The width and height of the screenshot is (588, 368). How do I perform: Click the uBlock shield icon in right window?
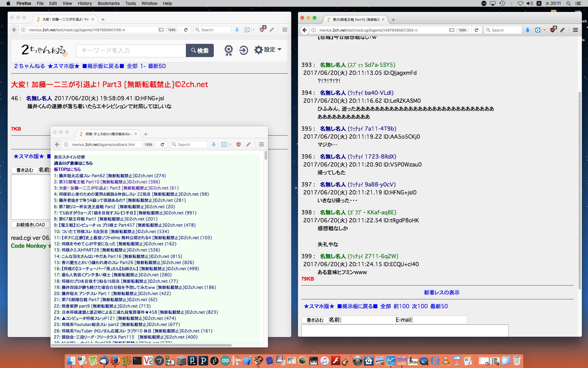pos(553,30)
